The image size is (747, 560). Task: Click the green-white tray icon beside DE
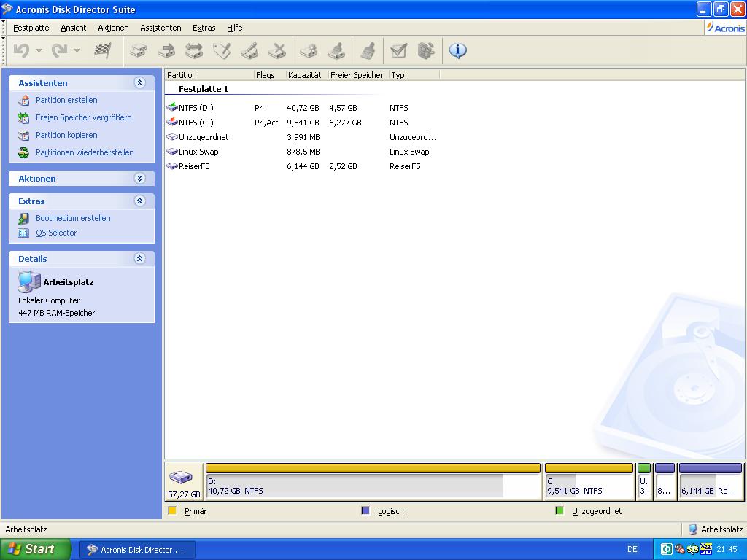pos(667,549)
